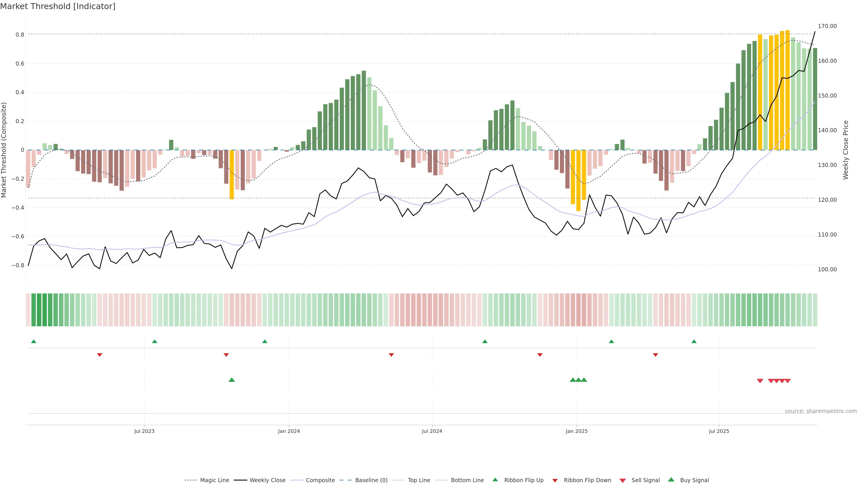Screen dimensions: 868x488
Task: Click the first ribbon flip up marker at chart start
Action: click(34, 342)
